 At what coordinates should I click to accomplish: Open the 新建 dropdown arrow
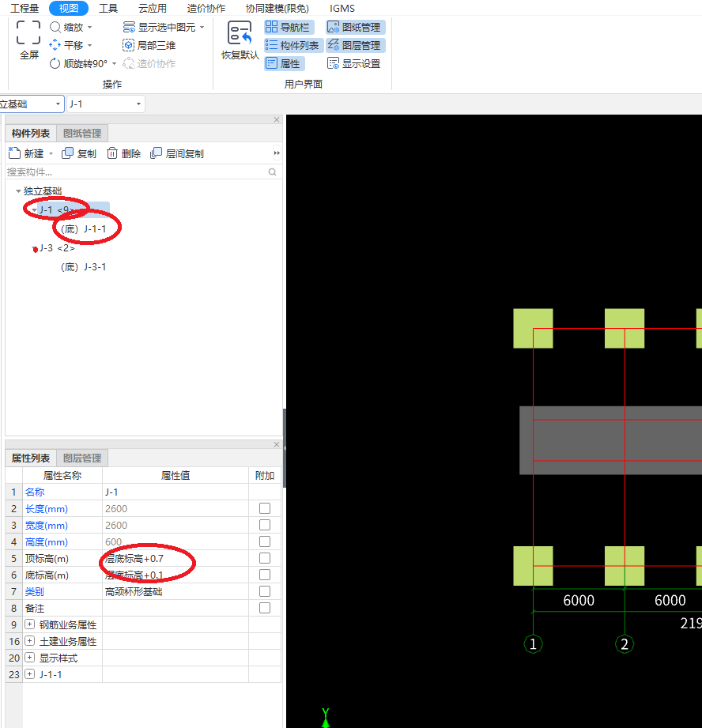51,153
